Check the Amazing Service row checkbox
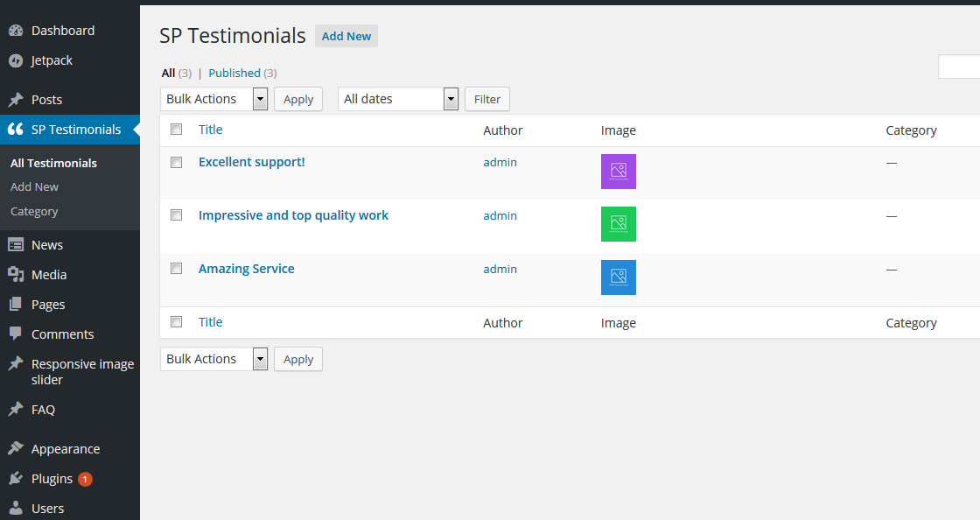980x520 pixels. [176, 269]
